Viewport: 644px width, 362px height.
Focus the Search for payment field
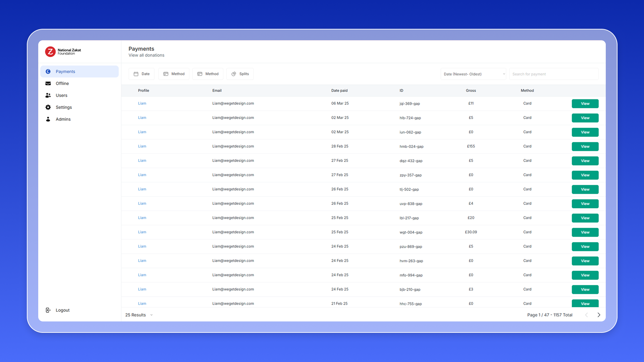click(x=553, y=74)
